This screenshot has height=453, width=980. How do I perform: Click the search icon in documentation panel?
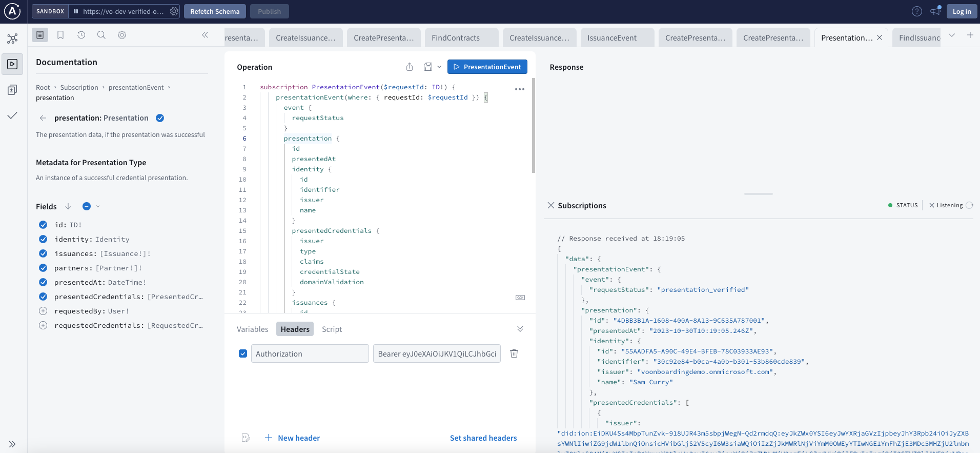[x=101, y=35]
